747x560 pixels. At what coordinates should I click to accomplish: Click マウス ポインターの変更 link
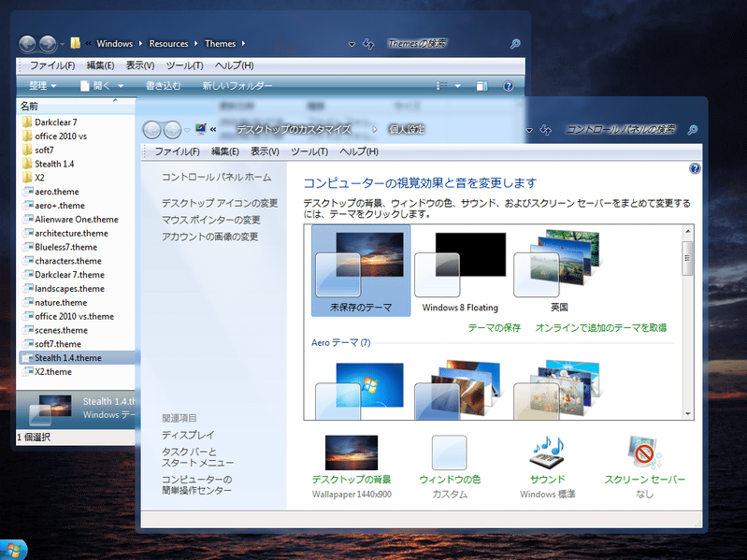click(x=211, y=220)
